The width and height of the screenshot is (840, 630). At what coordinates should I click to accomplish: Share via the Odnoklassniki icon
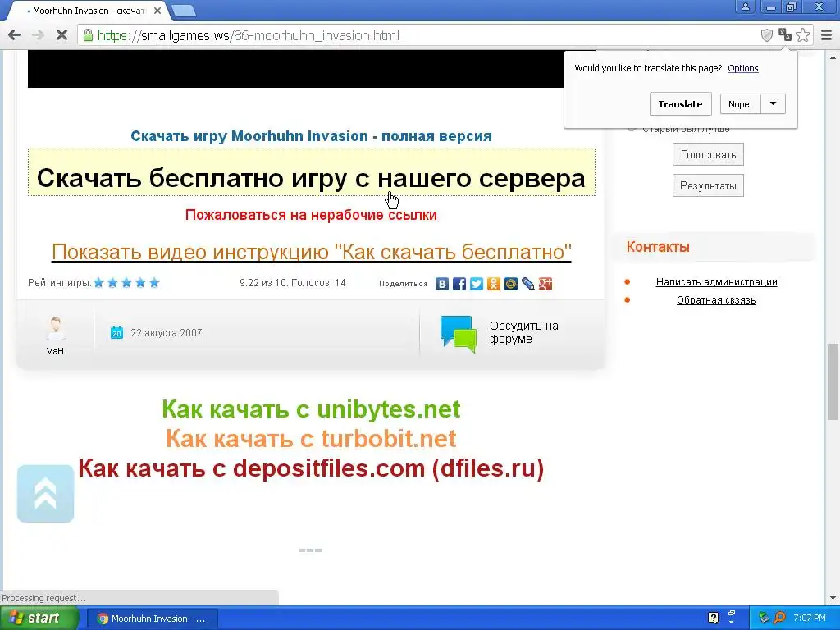(493, 283)
